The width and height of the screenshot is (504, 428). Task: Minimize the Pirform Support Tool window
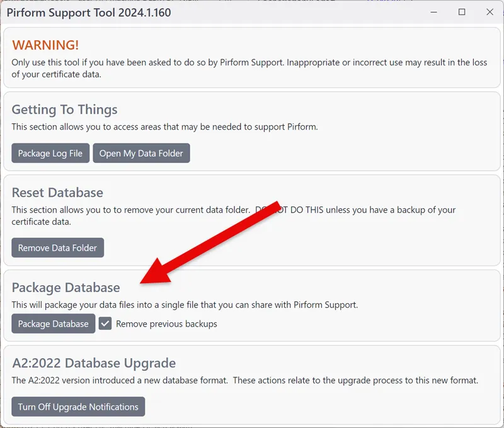(x=433, y=12)
